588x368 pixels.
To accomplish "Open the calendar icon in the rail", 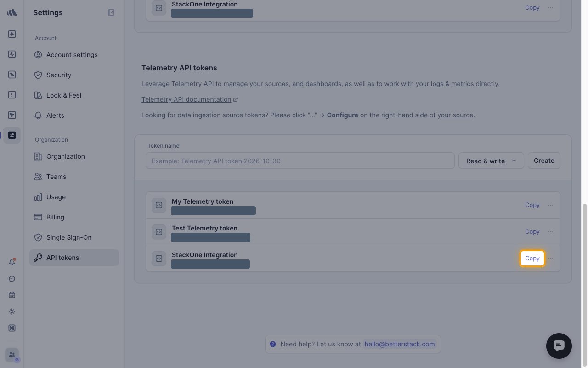I will (12, 295).
